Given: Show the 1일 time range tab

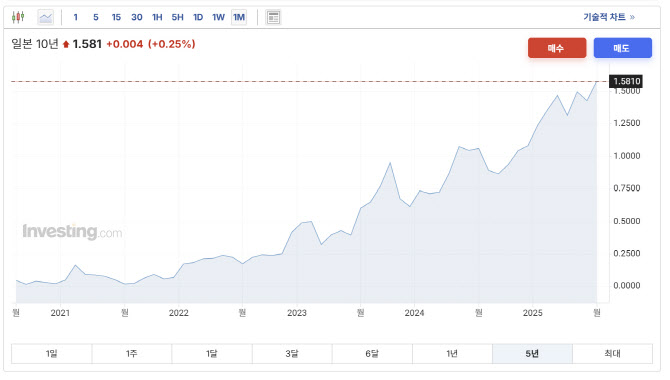Looking at the screenshot, I should coord(52,353).
